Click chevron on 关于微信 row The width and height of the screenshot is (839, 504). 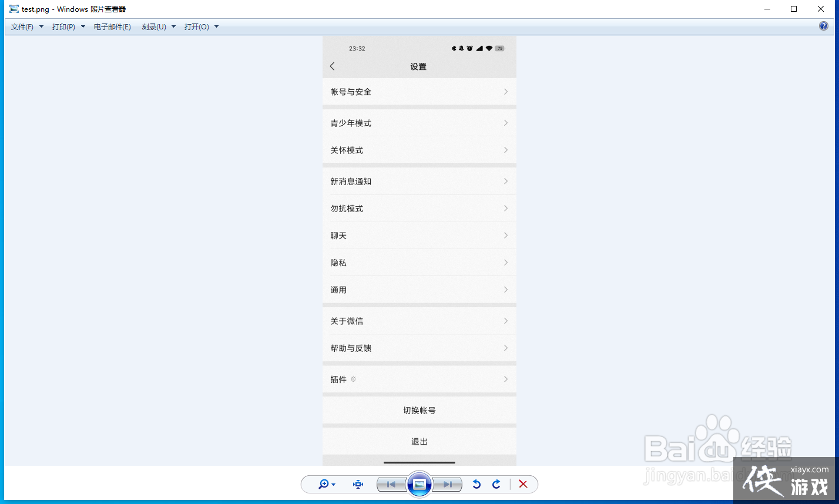tap(506, 321)
